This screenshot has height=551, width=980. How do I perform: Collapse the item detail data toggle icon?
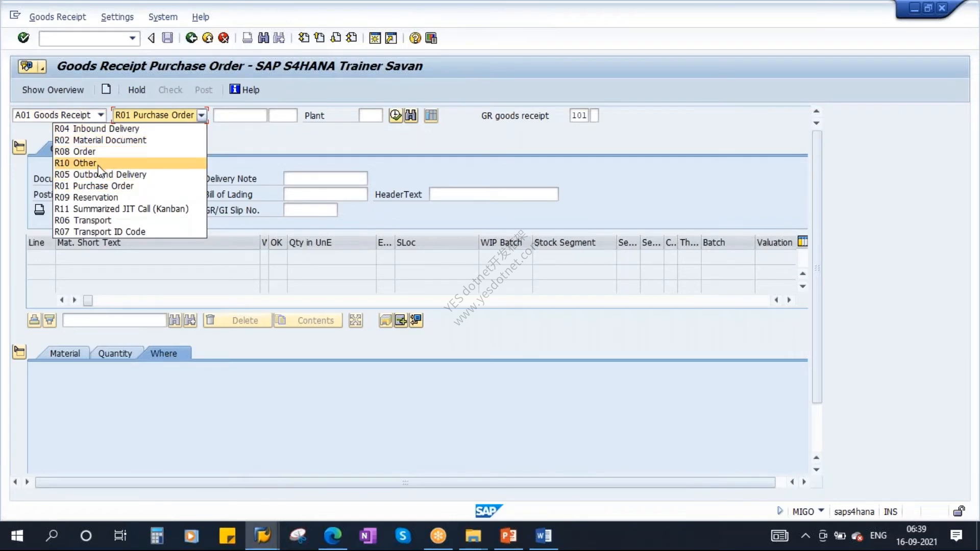tap(19, 352)
